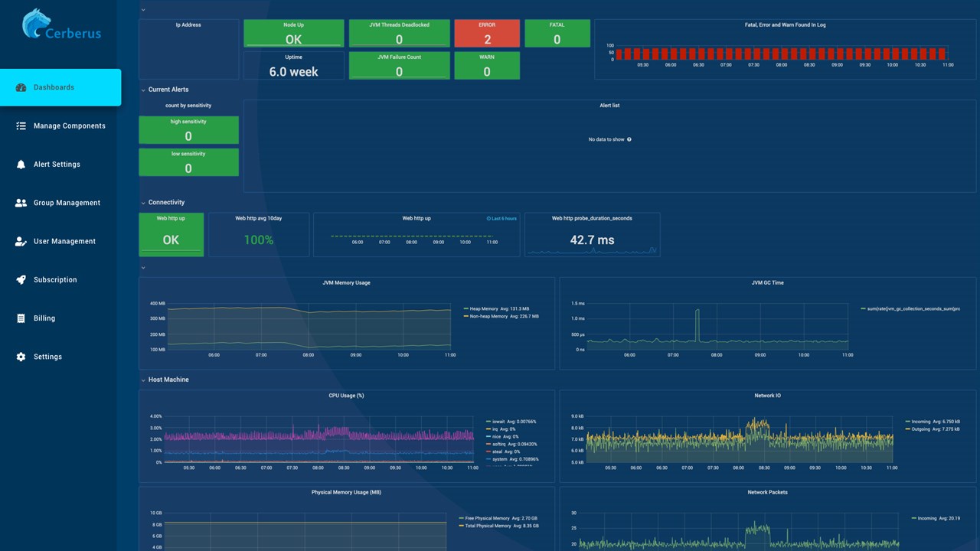Open JVM Memory Usage panel title
Screen dimensions: 980x551
(x=346, y=283)
